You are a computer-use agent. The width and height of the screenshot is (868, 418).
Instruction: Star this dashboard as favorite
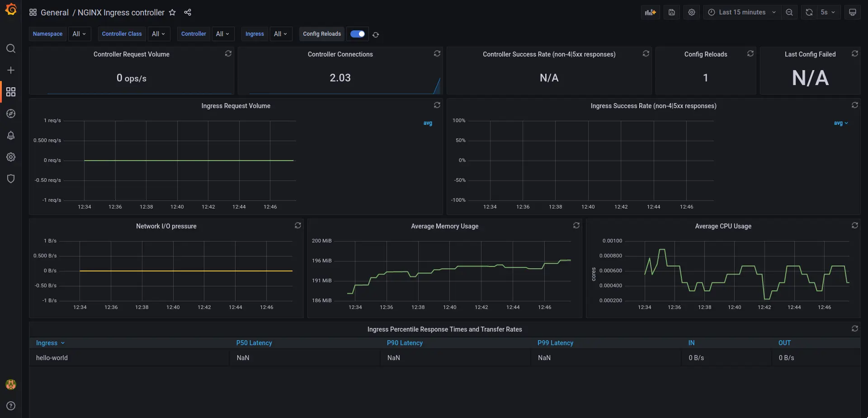coord(172,13)
